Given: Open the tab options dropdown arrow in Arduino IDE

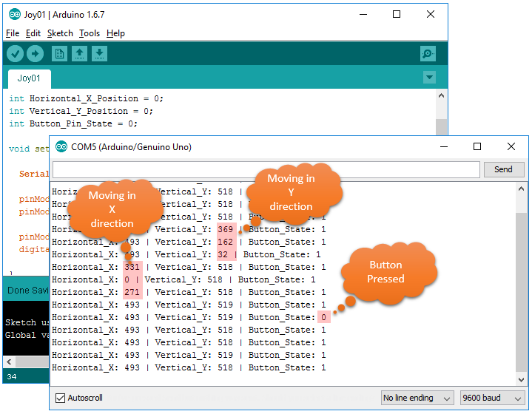Looking at the screenshot, I should (x=429, y=78).
